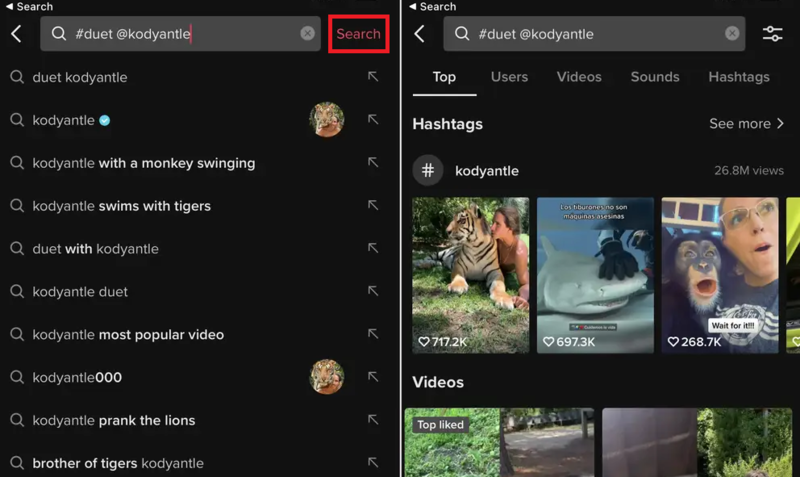The height and width of the screenshot is (477, 800).
Task: Click the Videos section heading
Action: tap(438, 382)
